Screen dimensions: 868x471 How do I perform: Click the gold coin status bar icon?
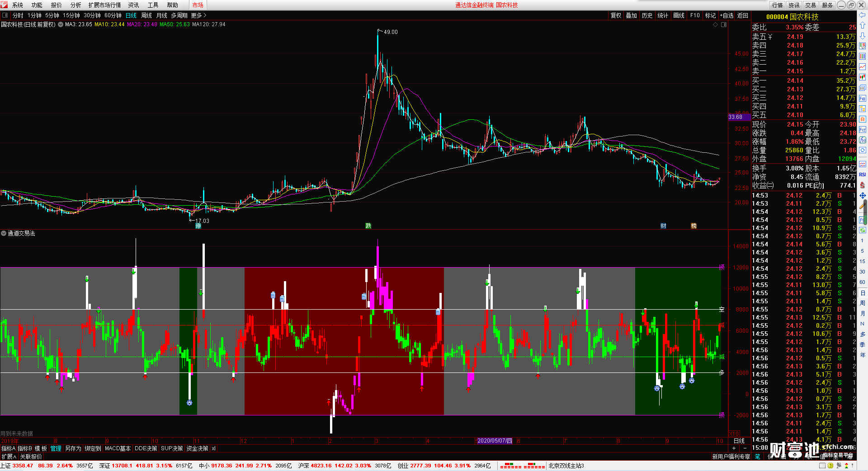830,466
